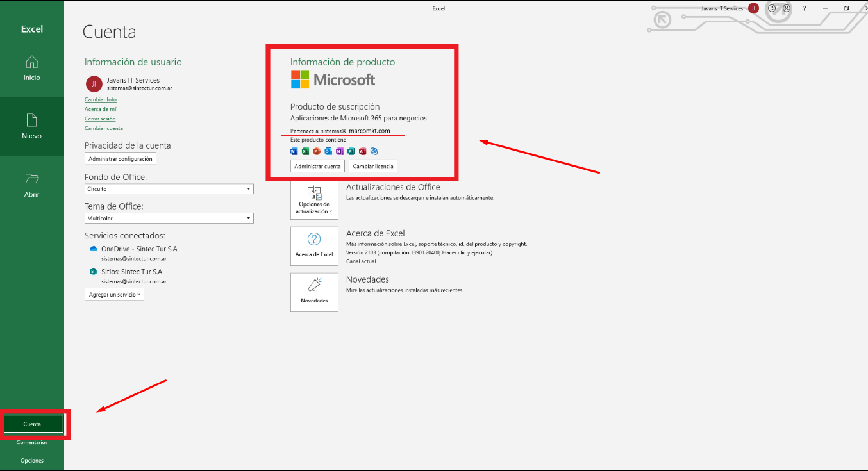Screen dimensions: 868x471
Task: Click the Access app icon
Action: [362, 151]
